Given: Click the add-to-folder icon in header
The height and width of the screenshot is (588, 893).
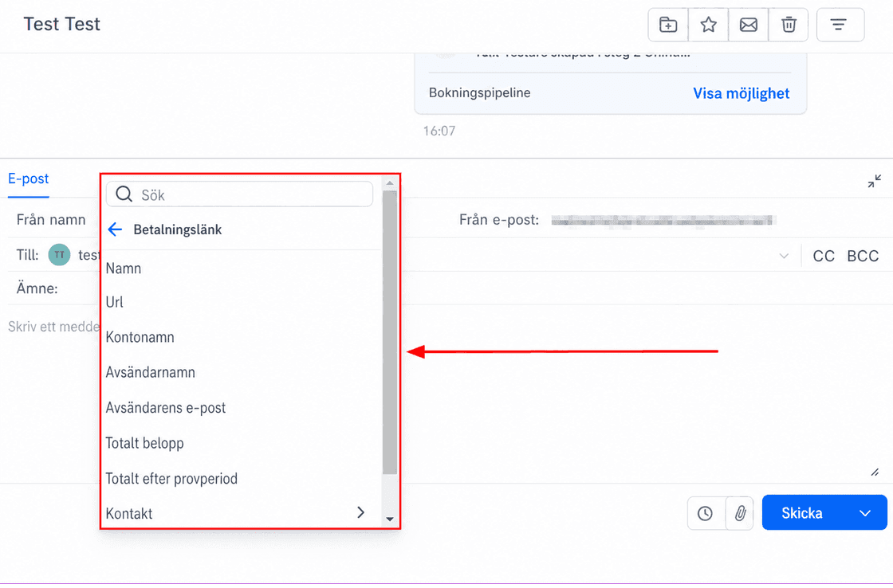Looking at the screenshot, I should 668,25.
